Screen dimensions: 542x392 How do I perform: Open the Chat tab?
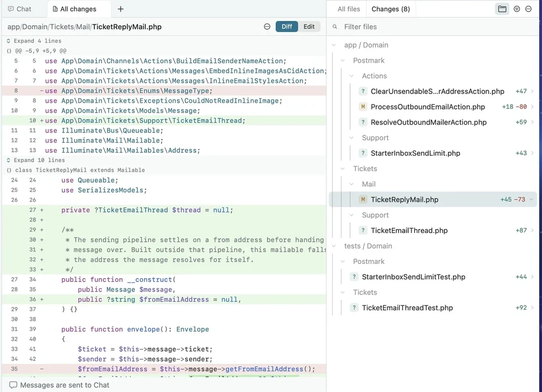(x=20, y=9)
